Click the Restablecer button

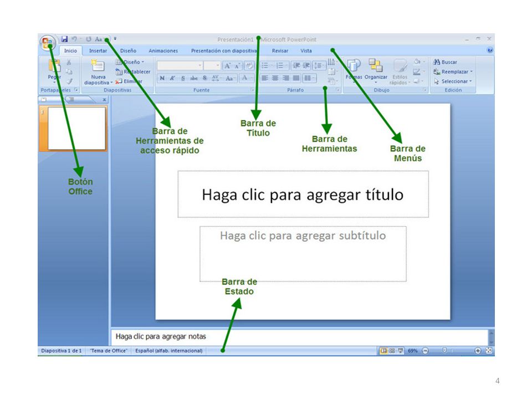(x=132, y=71)
